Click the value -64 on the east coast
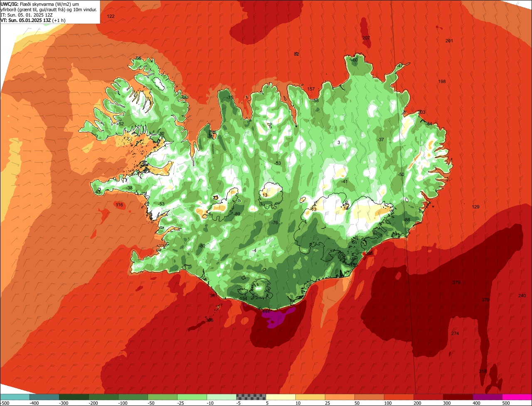 (x=429, y=124)
